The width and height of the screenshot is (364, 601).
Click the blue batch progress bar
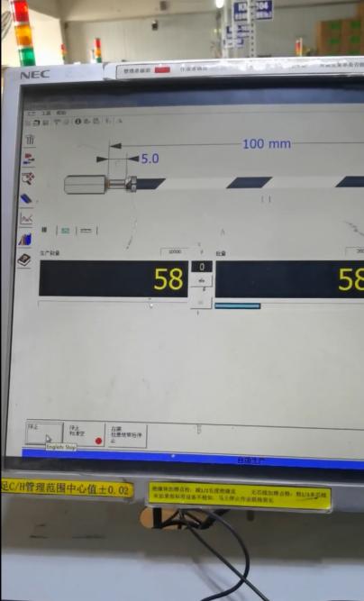(x=238, y=305)
